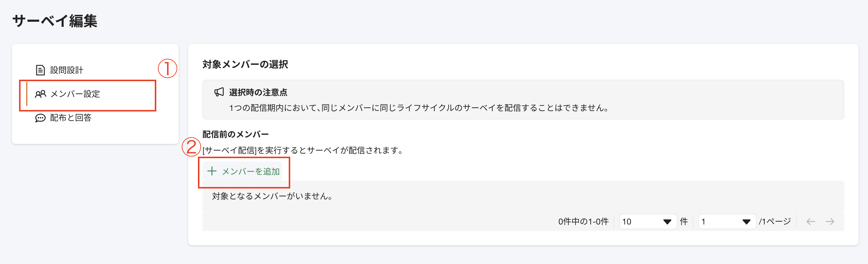Click the dropdown arrow on the 10件 selector

point(668,221)
